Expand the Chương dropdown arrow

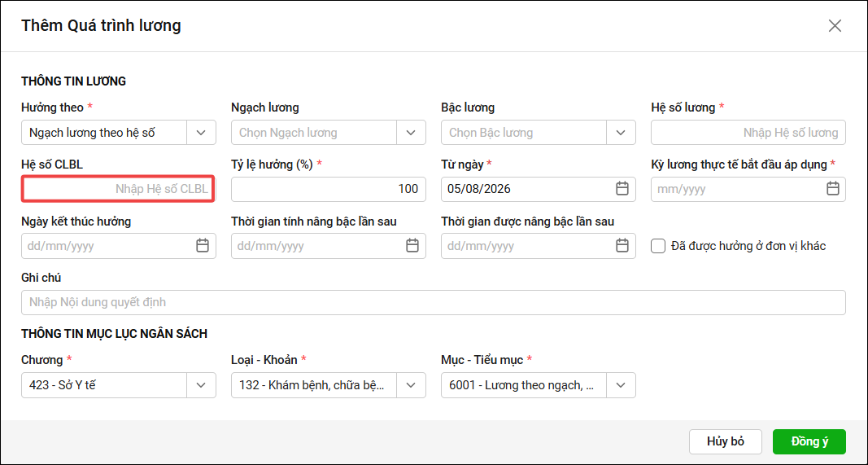[202, 385]
